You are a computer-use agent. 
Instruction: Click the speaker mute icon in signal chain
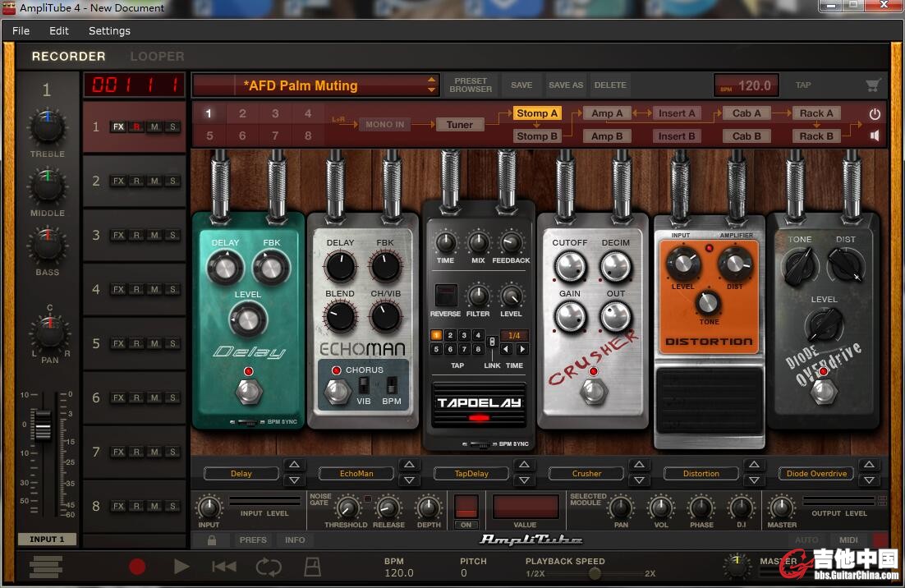click(875, 136)
